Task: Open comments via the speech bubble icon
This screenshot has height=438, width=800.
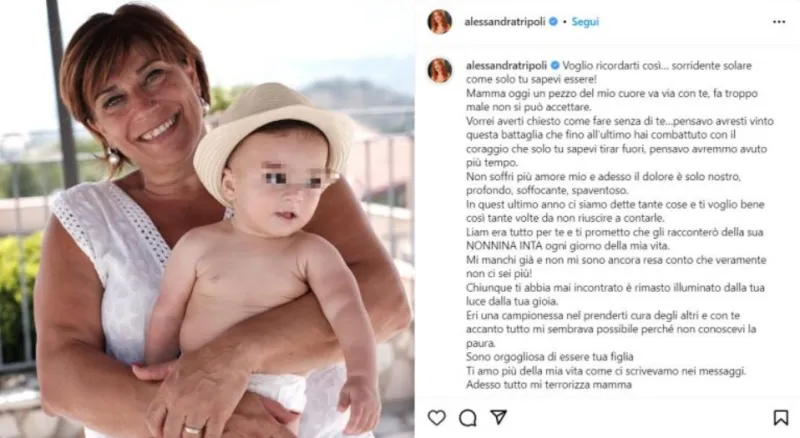Action: click(467, 418)
